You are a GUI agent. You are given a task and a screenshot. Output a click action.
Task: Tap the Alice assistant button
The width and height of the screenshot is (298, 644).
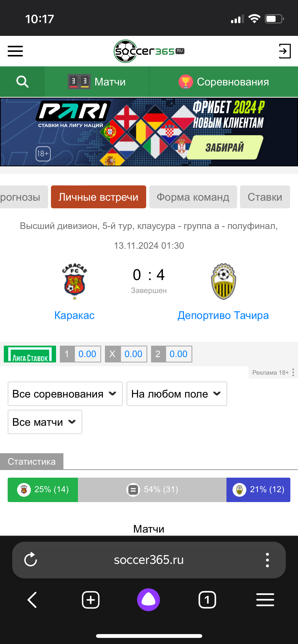tap(148, 600)
